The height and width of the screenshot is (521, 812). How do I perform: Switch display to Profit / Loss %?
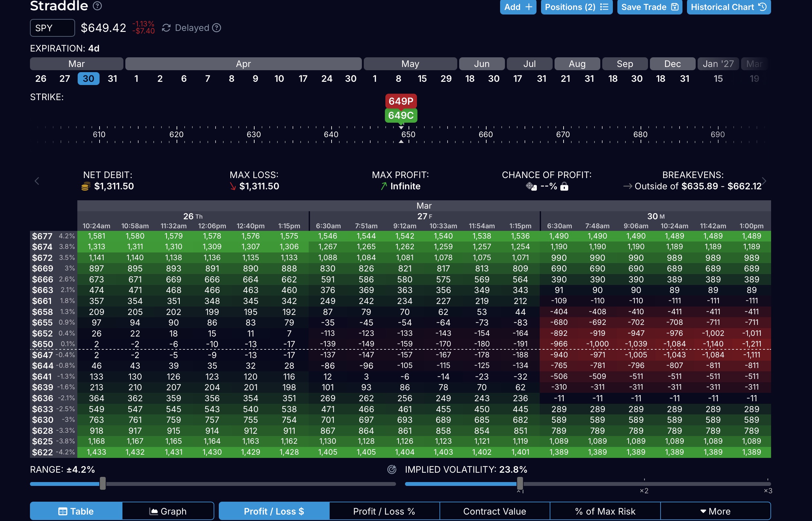click(x=384, y=511)
